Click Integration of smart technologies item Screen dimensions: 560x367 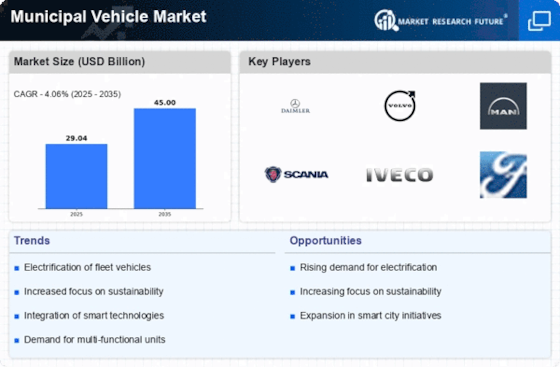tap(94, 316)
